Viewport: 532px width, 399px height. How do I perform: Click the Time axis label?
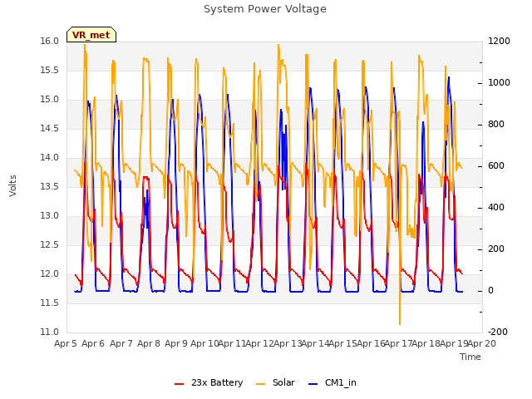pos(470,357)
